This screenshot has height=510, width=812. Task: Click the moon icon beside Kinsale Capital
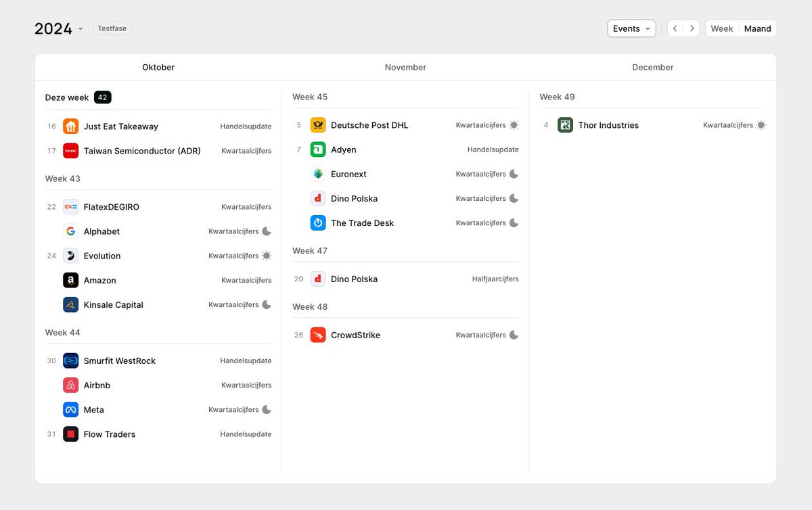[x=267, y=305]
